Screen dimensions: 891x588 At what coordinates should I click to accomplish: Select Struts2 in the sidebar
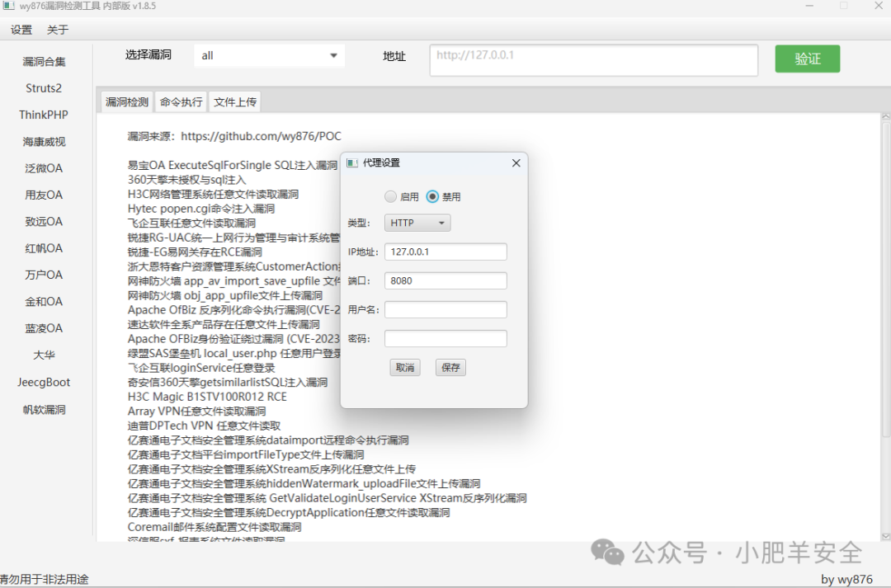click(44, 88)
